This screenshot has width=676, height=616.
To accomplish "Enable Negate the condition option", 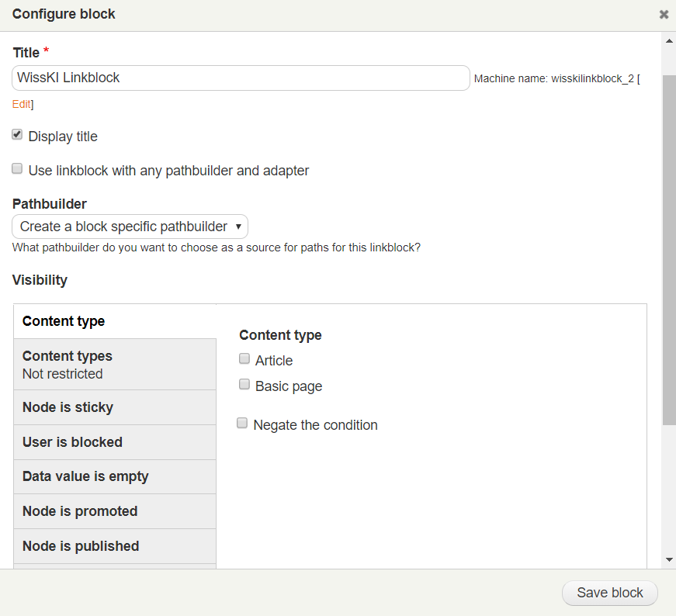I will click(242, 424).
